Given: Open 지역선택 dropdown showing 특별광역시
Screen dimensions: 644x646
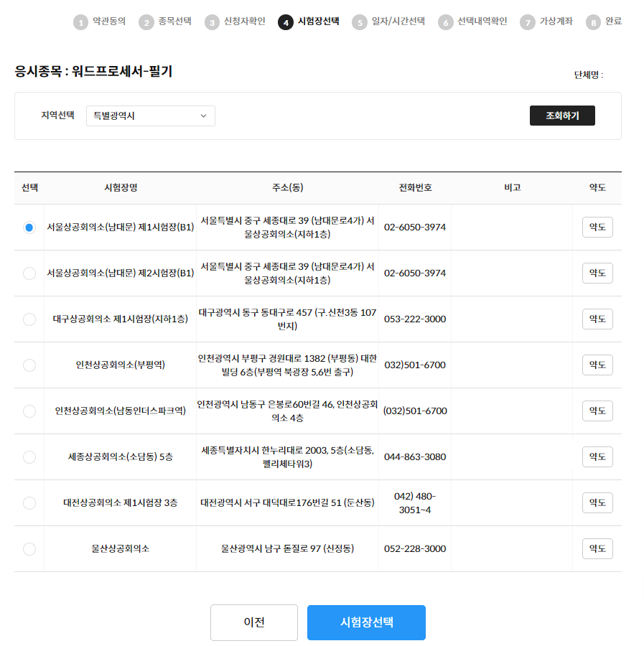Looking at the screenshot, I should click(x=151, y=116).
